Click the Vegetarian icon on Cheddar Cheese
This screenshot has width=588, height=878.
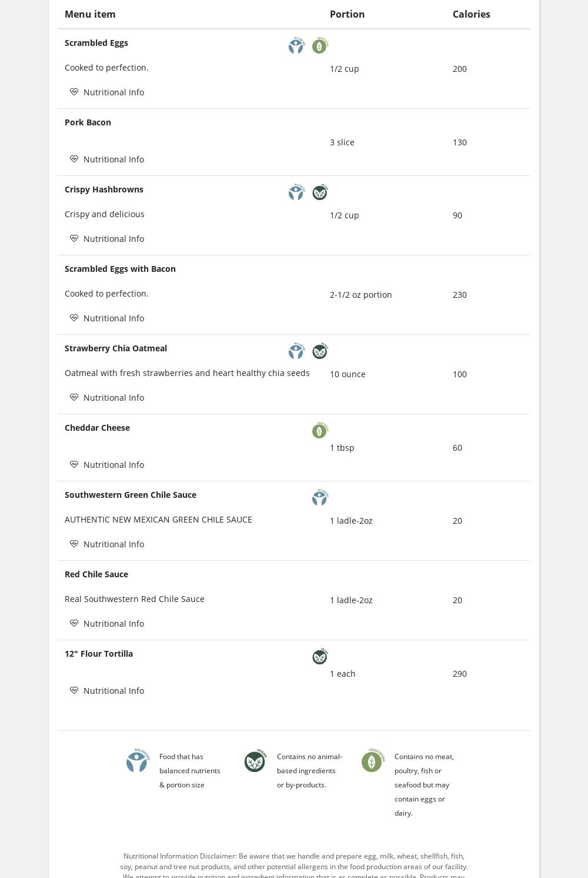click(x=319, y=431)
